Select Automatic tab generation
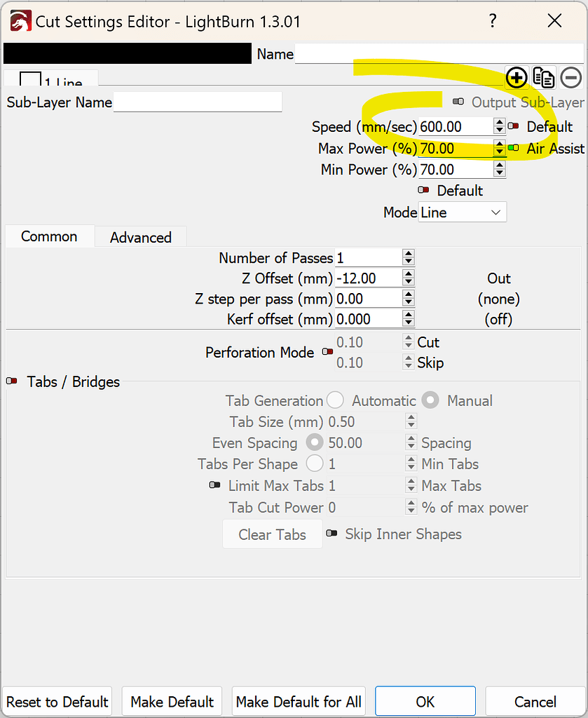This screenshot has height=718, width=588. pyautogui.click(x=335, y=400)
